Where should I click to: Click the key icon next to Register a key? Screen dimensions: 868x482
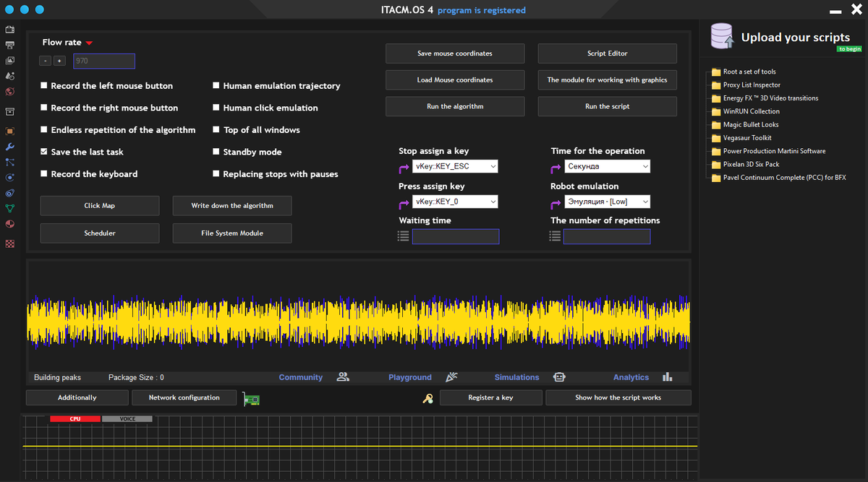click(x=427, y=398)
